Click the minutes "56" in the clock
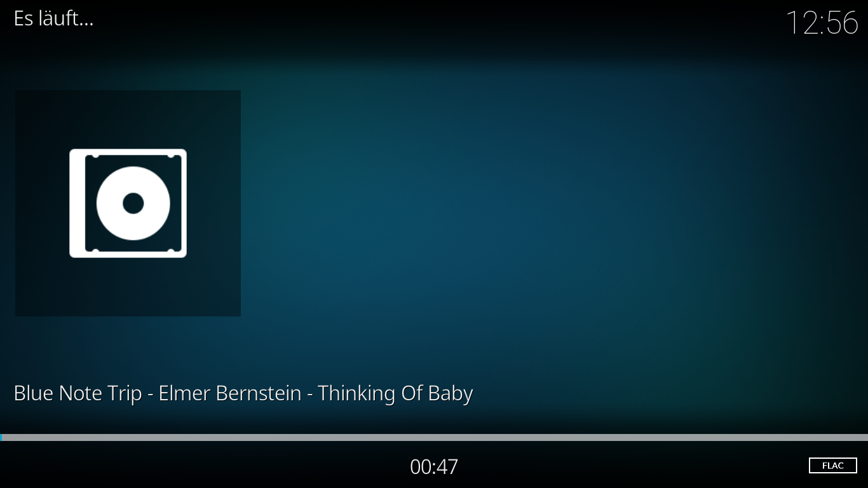The width and height of the screenshot is (868, 488). click(x=842, y=23)
